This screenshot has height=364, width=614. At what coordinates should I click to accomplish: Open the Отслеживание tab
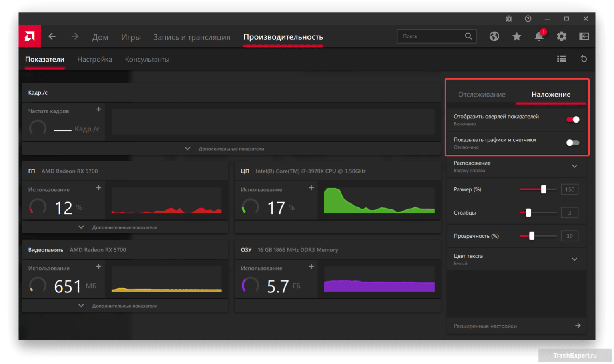coord(482,95)
